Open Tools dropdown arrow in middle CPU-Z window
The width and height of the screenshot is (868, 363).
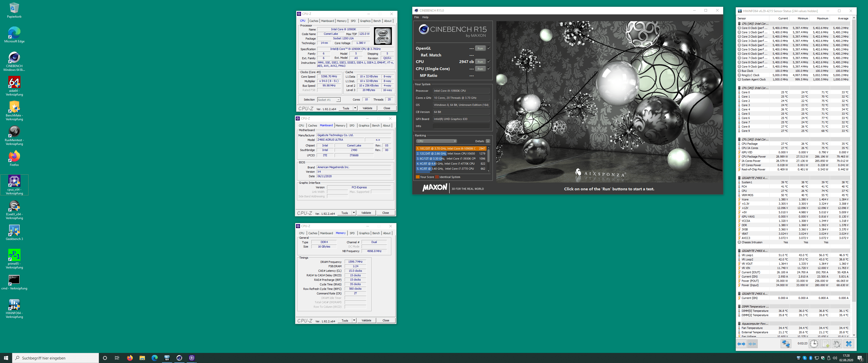(x=354, y=213)
